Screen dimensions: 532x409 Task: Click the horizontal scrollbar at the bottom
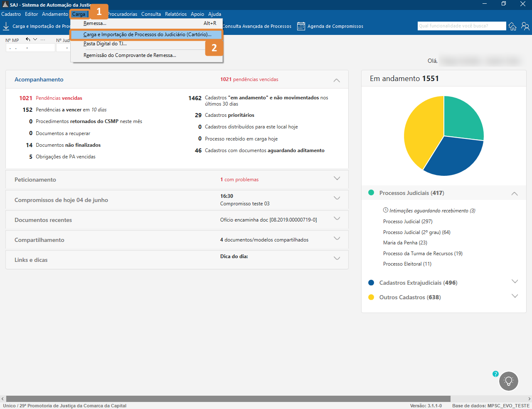point(228,399)
